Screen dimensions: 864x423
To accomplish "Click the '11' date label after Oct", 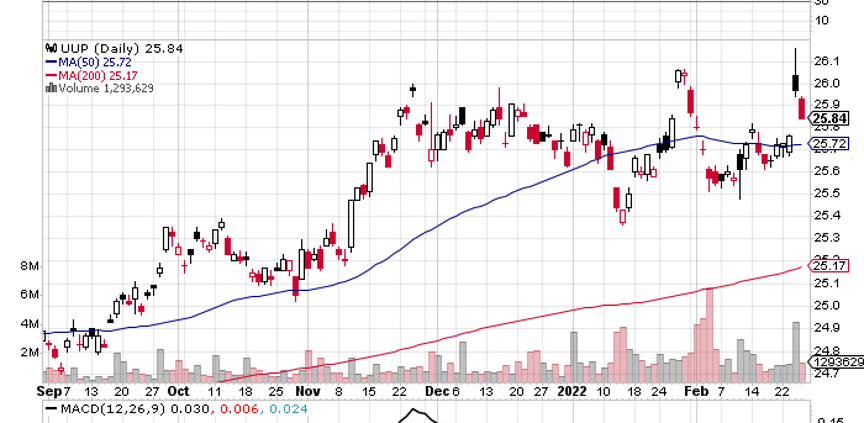I will [215, 392].
